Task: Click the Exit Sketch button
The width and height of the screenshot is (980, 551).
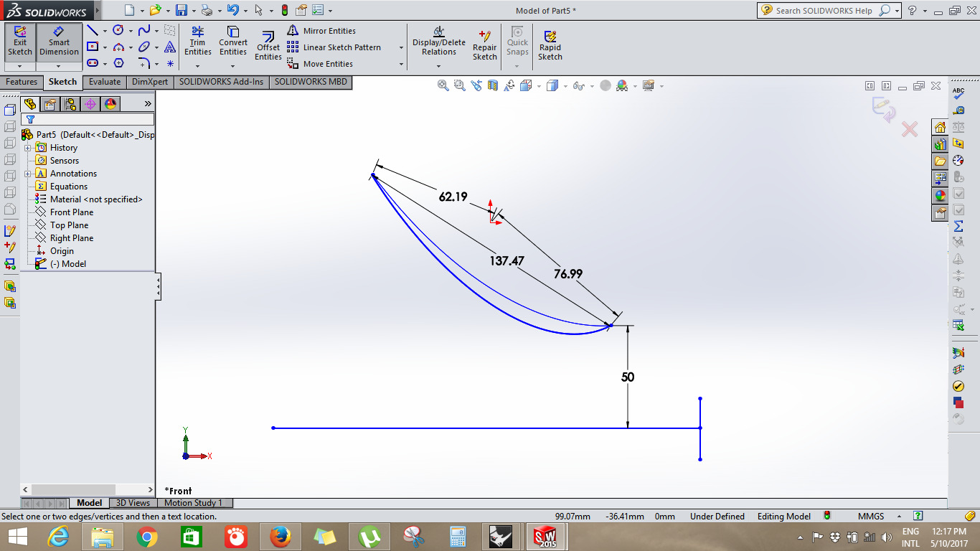Action: [x=20, y=42]
